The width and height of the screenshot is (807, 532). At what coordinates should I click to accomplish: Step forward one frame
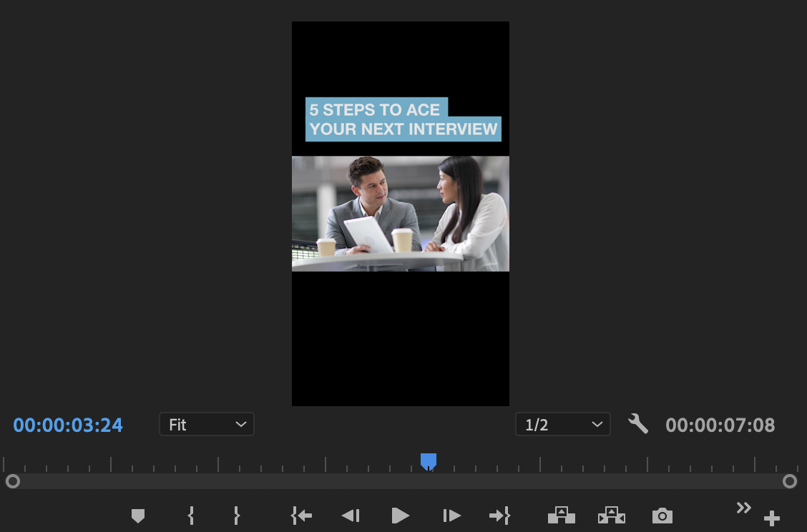click(451, 516)
